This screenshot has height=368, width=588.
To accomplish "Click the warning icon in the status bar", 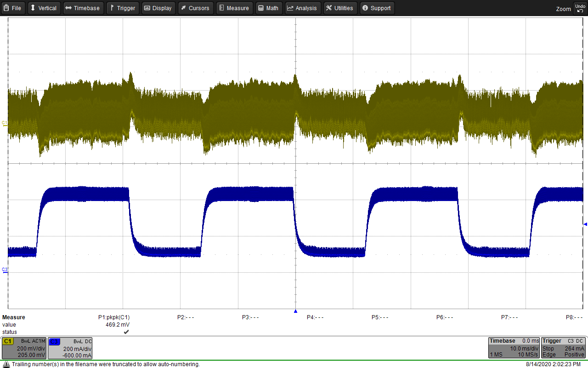I will click(6, 364).
